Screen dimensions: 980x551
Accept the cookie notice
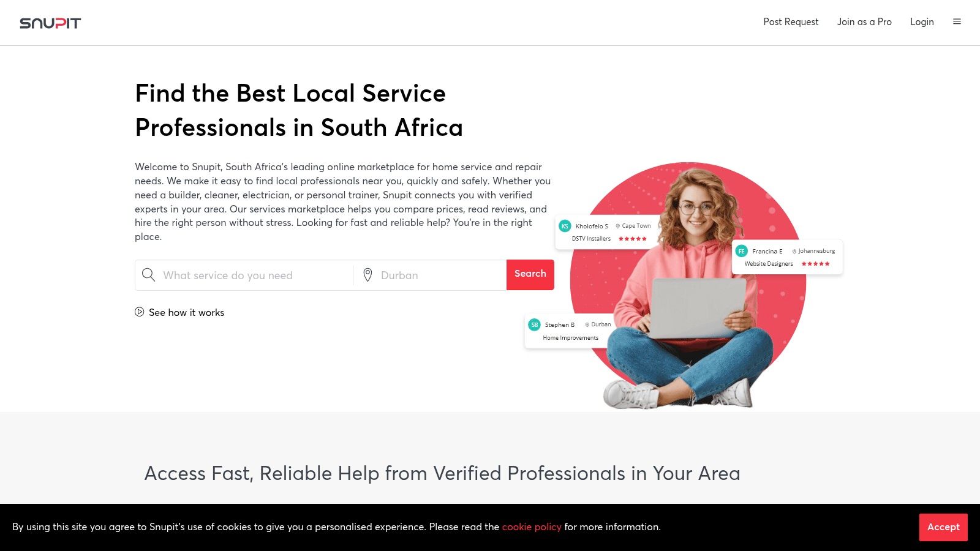[943, 527]
